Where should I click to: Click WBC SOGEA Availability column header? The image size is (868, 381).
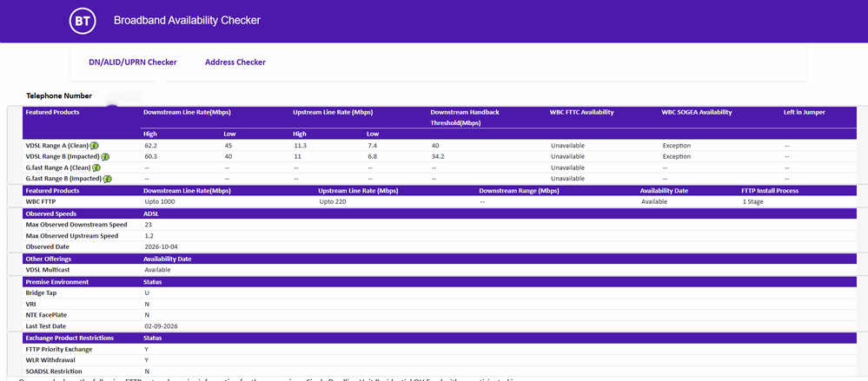pos(696,112)
